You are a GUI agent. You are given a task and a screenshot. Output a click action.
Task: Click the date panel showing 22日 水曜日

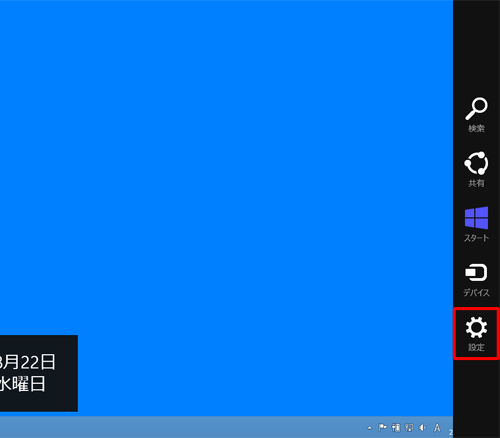(39, 373)
